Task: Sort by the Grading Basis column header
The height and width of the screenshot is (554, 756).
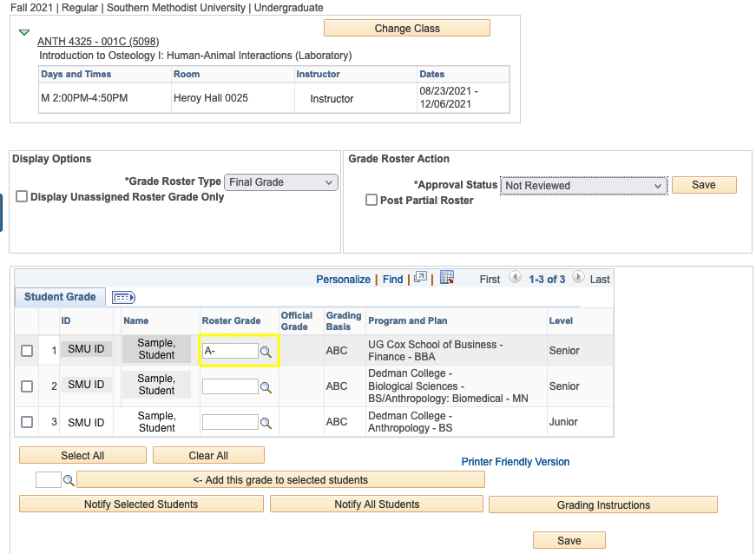Action: [344, 321]
